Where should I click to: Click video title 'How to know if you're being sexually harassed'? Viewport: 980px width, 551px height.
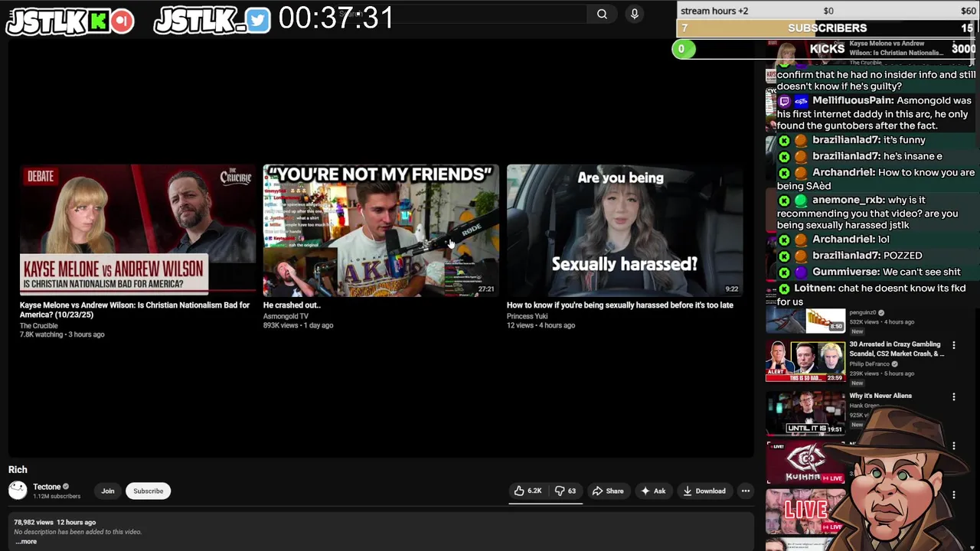(620, 305)
